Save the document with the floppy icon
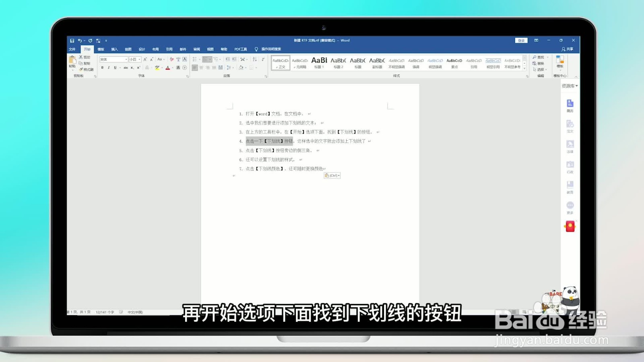This screenshot has height=362, width=644. (x=72, y=41)
